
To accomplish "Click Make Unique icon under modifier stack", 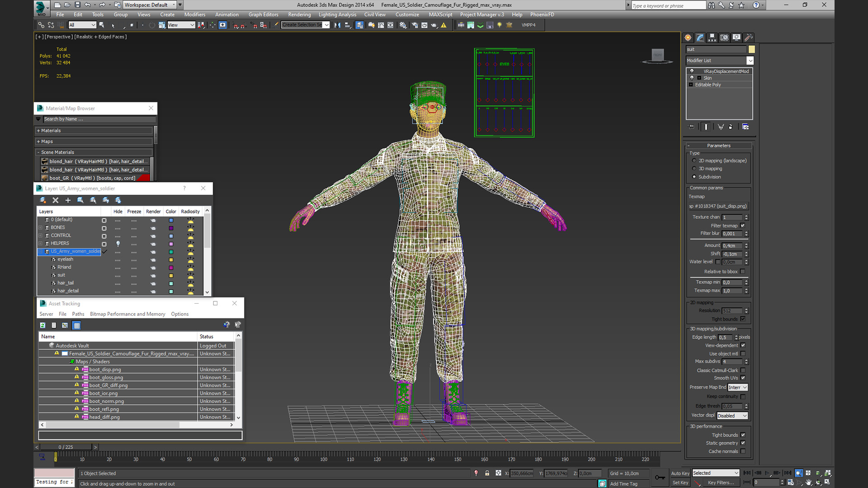I will (721, 127).
